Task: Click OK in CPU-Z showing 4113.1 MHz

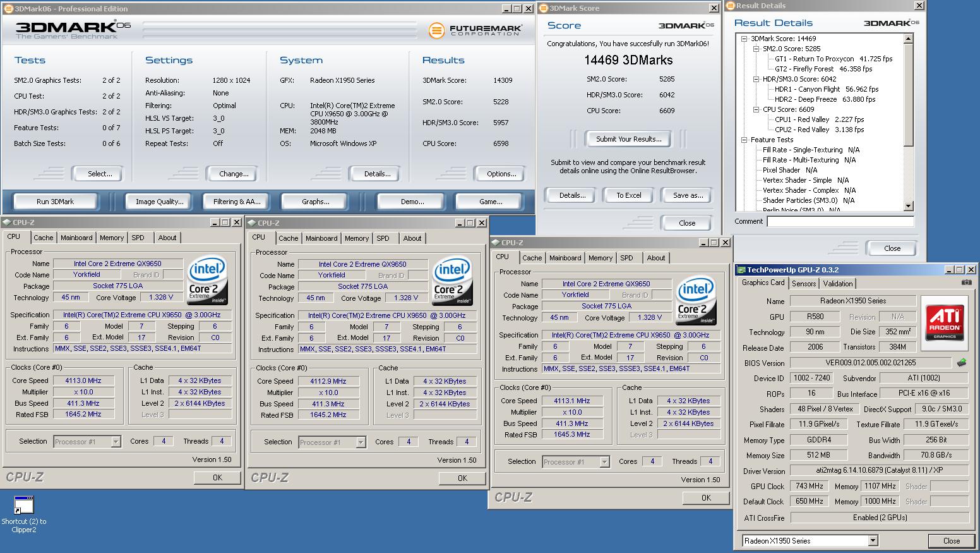Action: tap(706, 498)
